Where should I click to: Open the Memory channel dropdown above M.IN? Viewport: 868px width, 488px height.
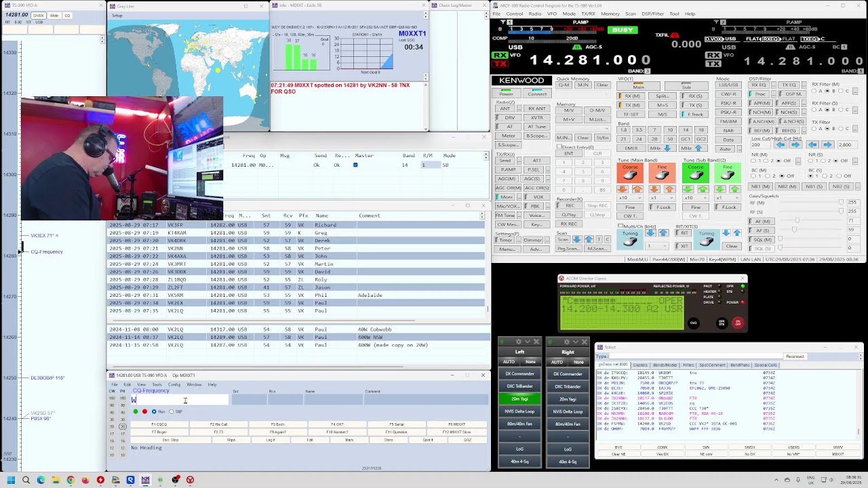583,129
